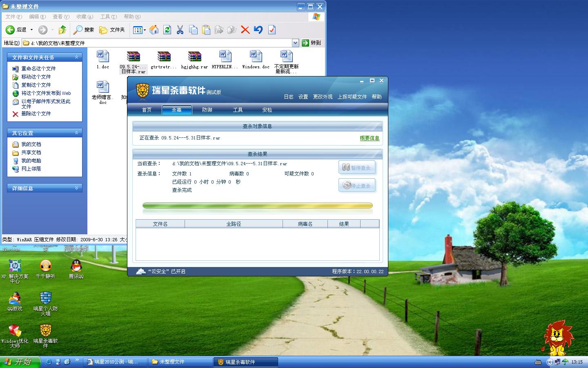Switch to 瑞星2010公测 taskbar window
The image size is (588, 368).
click(116, 362)
